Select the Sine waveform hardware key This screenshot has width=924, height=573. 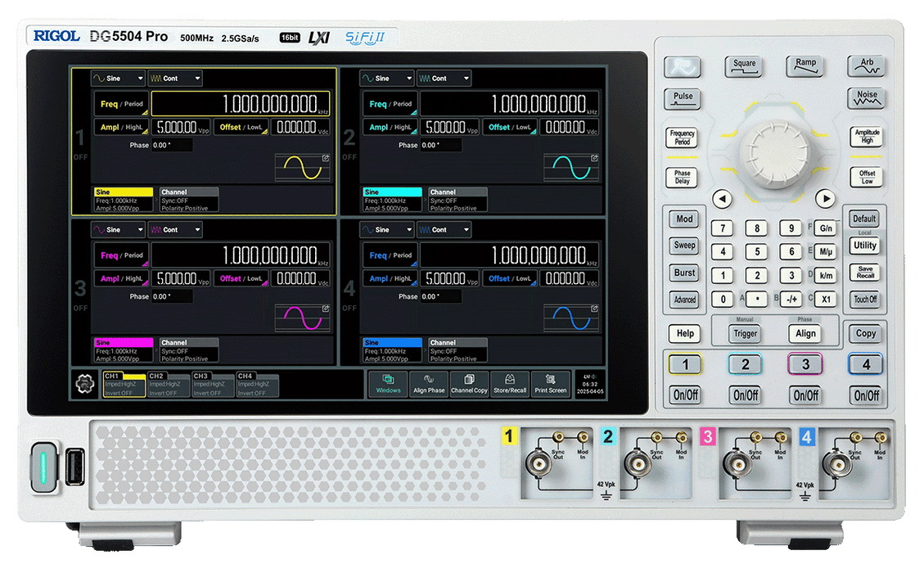pyautogui.click(x=683, y=66)
